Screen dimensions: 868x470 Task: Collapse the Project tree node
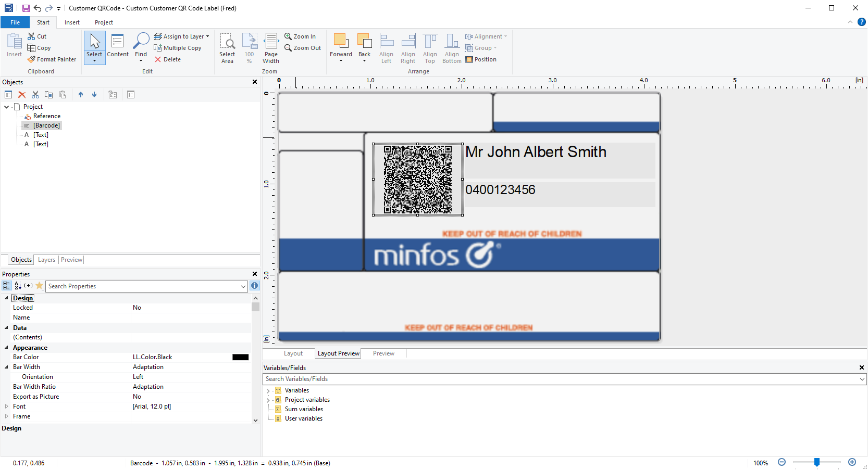6,107
